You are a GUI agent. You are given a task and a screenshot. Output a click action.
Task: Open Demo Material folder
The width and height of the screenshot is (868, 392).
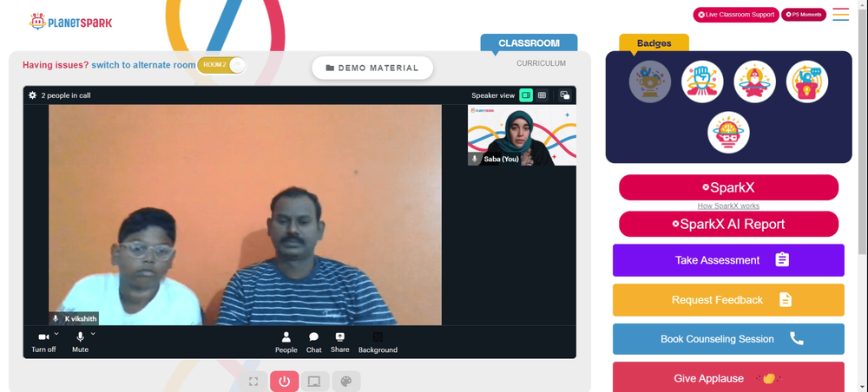point(372,68)
